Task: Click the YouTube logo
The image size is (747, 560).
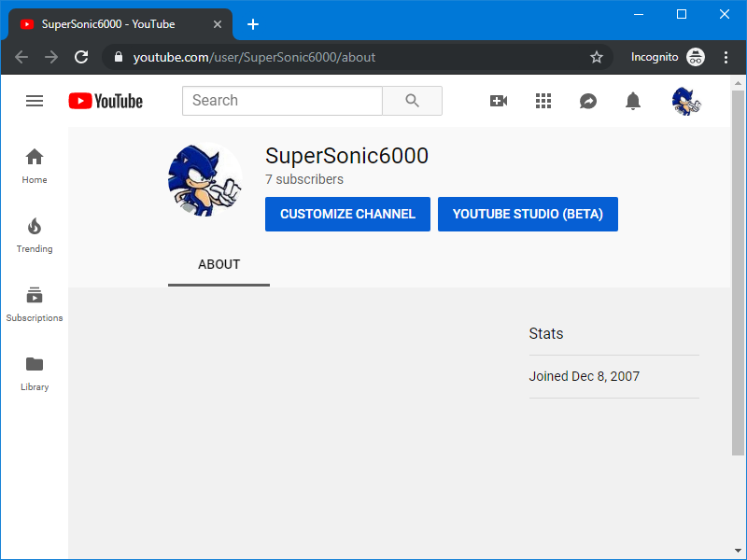Action: tap(106, 101)
